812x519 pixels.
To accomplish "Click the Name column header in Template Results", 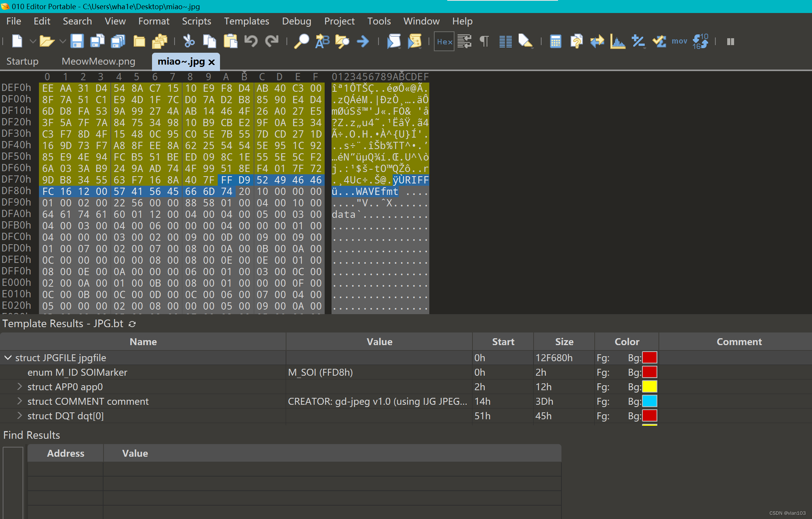I will click(x=143, y=342).
